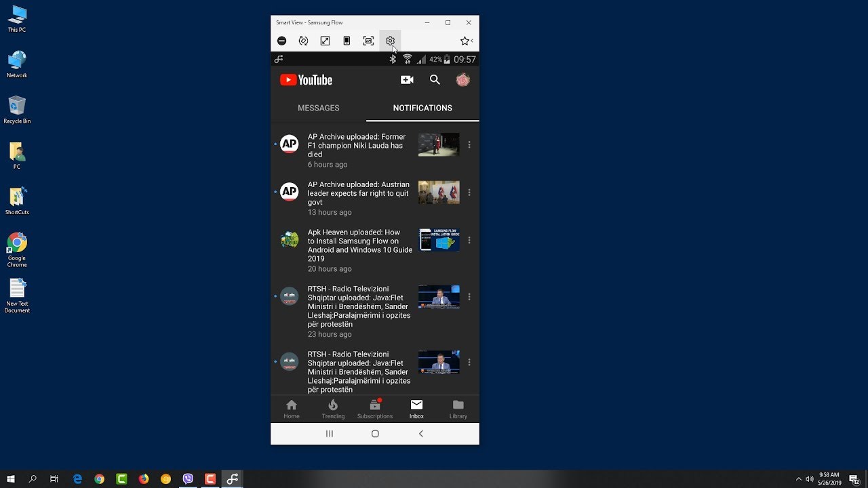Select the Network desktop icon
The height and width of the screenshot is (488, 868).
[17, 64]
